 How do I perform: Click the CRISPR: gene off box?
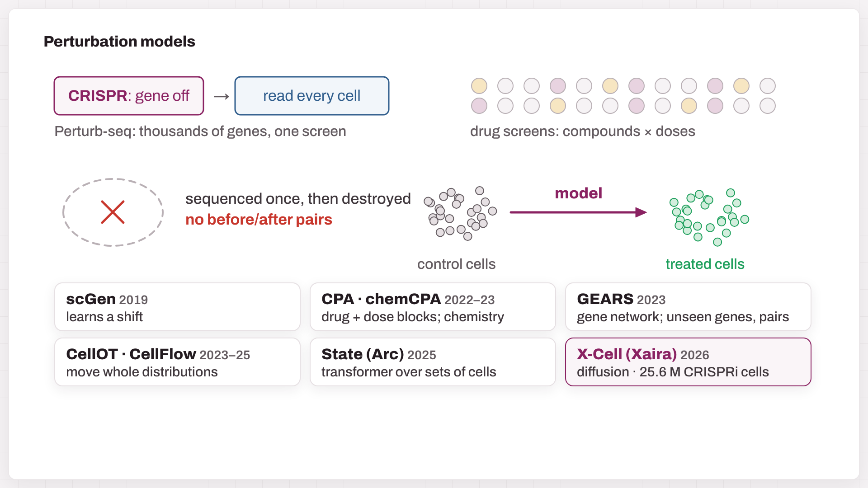click(x=129, y=96)
